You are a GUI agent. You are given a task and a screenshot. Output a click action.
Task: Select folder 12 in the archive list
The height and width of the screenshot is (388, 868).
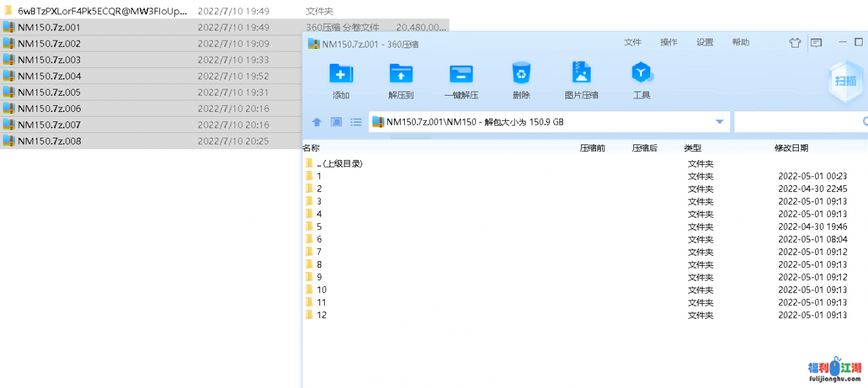pyautogui.click(x=321, y=315)
